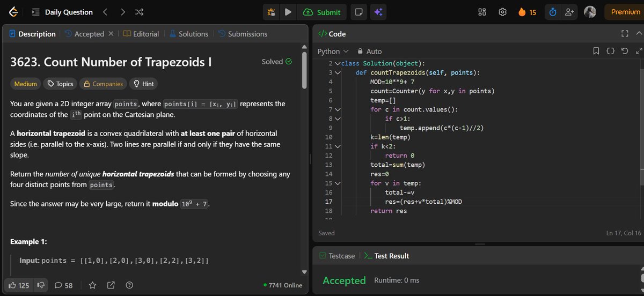
Task: Pick a random question via the shuffle icon
Action: 139,12
